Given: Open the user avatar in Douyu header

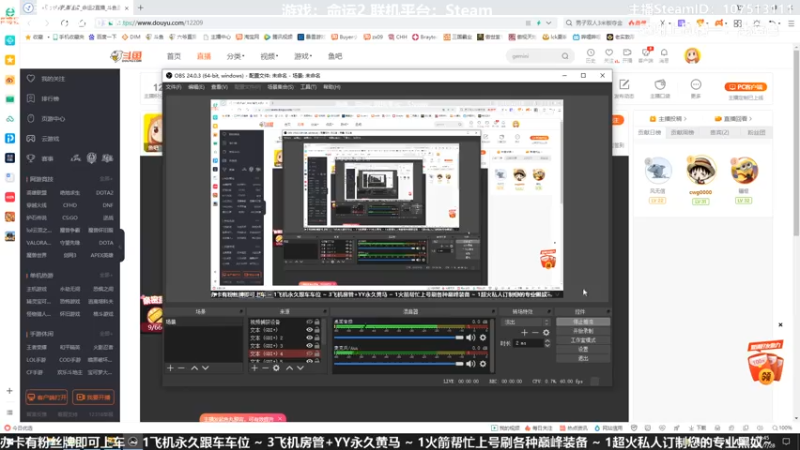Looking at the screenshot, I should (692, 56).
